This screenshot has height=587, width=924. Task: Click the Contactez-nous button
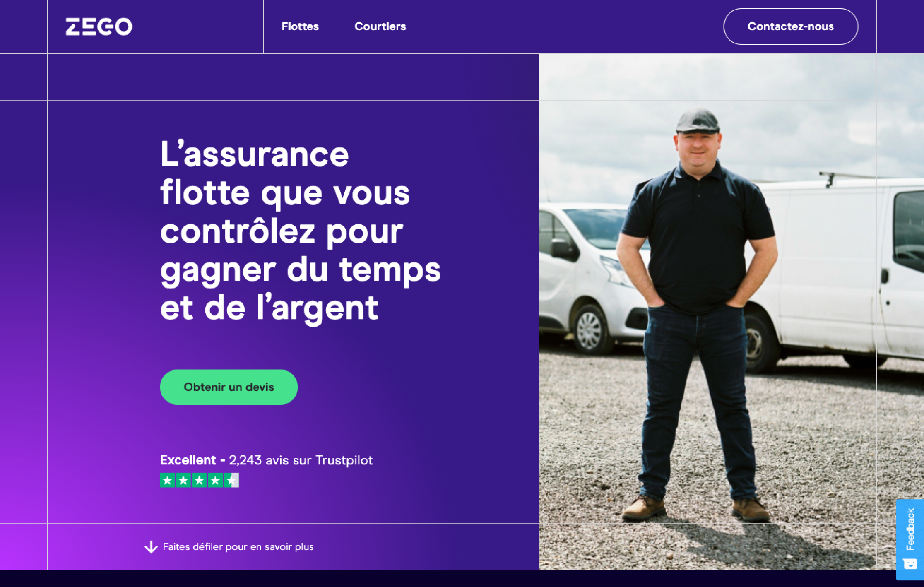click(x=790, y=26)
